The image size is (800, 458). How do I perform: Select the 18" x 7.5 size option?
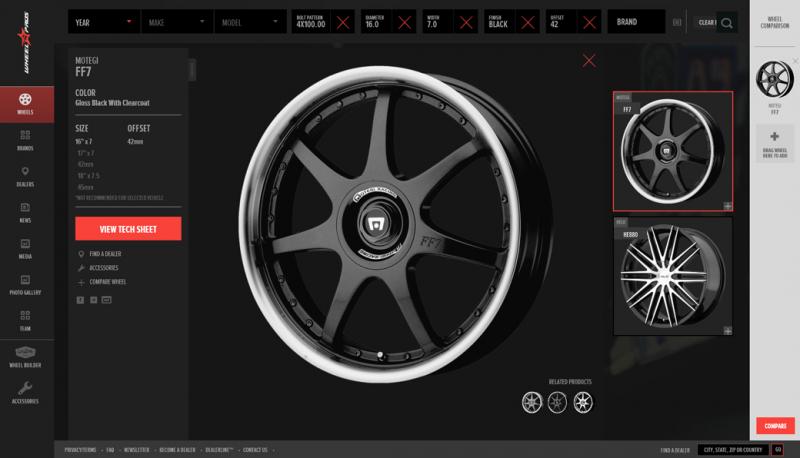tap(88, 175)
